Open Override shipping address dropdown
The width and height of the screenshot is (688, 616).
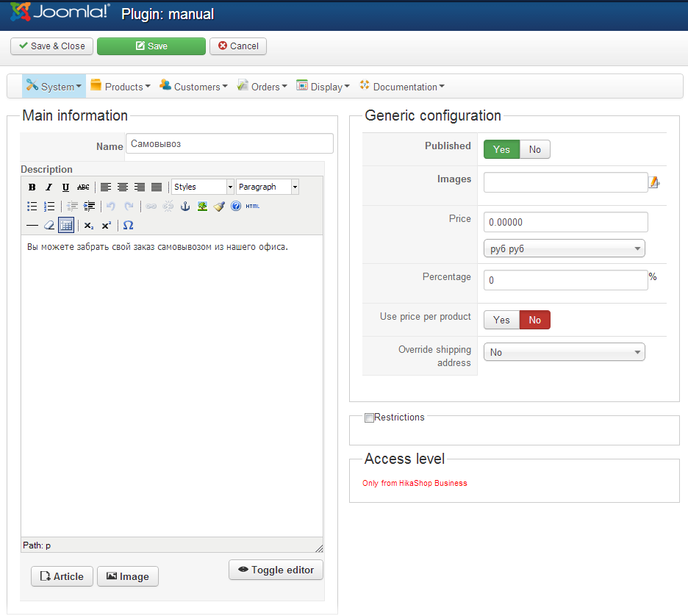565,352
